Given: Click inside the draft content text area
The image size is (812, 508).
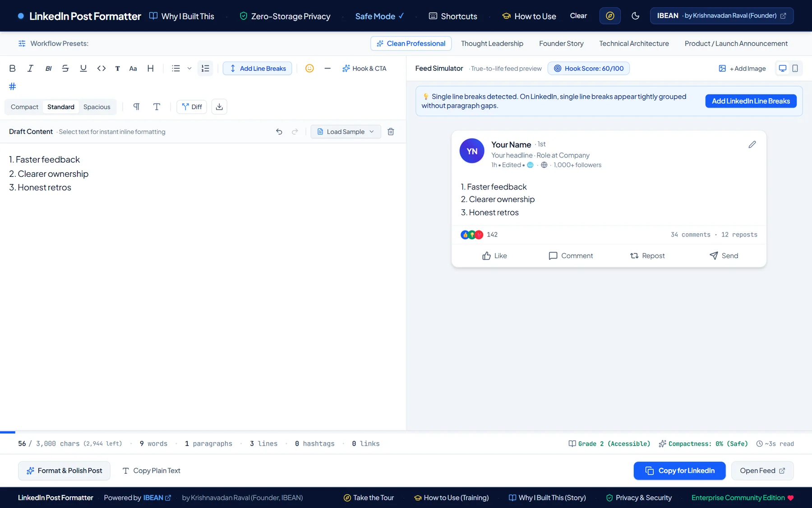Looking at the screenshot, I should pyautogui.click(x=203, y=286).
